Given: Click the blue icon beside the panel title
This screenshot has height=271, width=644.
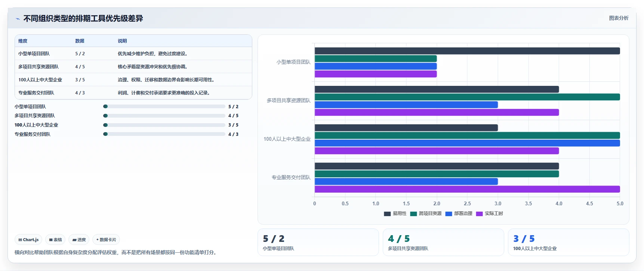Looking at the screenshot, I should click(18, 19).
